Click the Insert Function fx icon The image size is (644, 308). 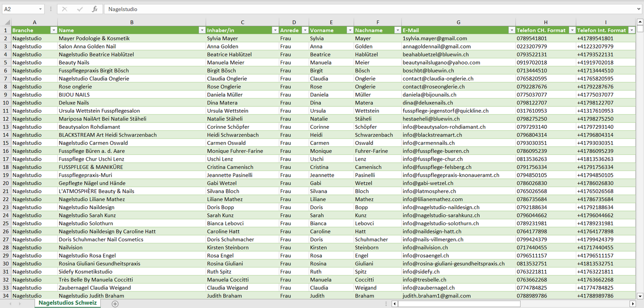pyautogui.click(x=94, y=9)
